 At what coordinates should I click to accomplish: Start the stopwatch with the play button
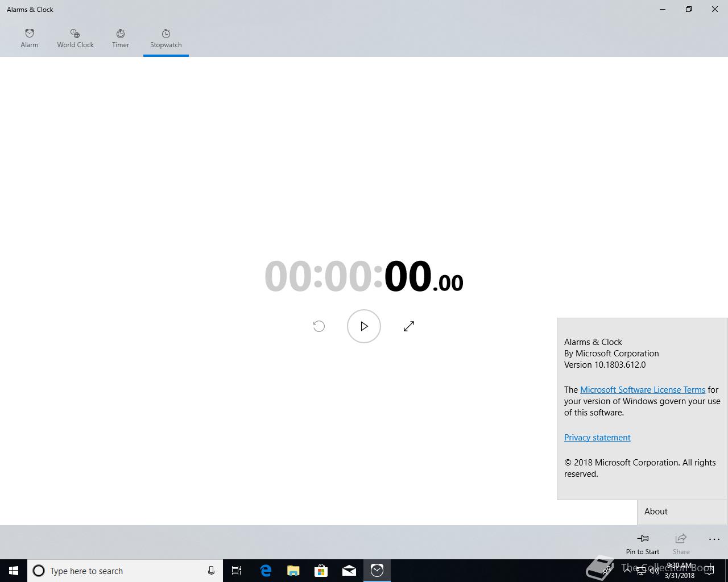point(364,326)
